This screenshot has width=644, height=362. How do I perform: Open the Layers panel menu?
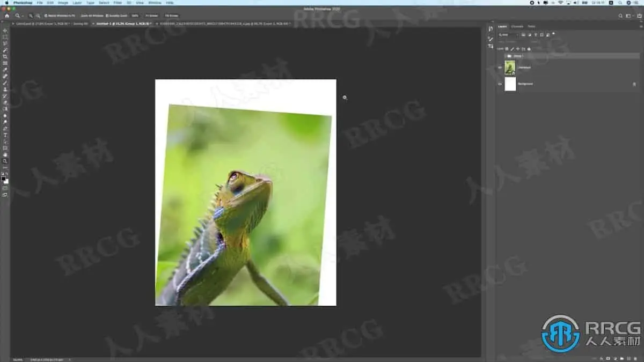click(641, 26)
